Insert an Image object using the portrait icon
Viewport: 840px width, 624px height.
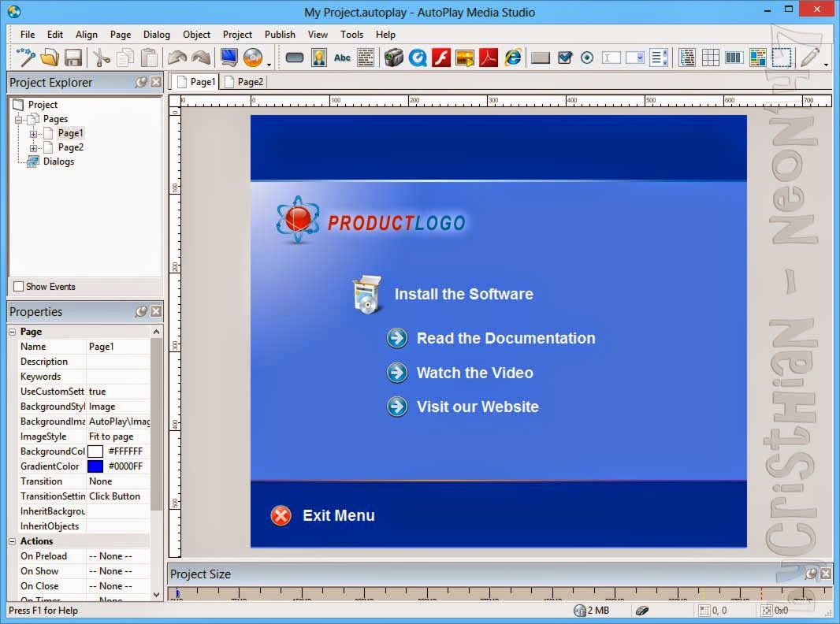[319, 58]
